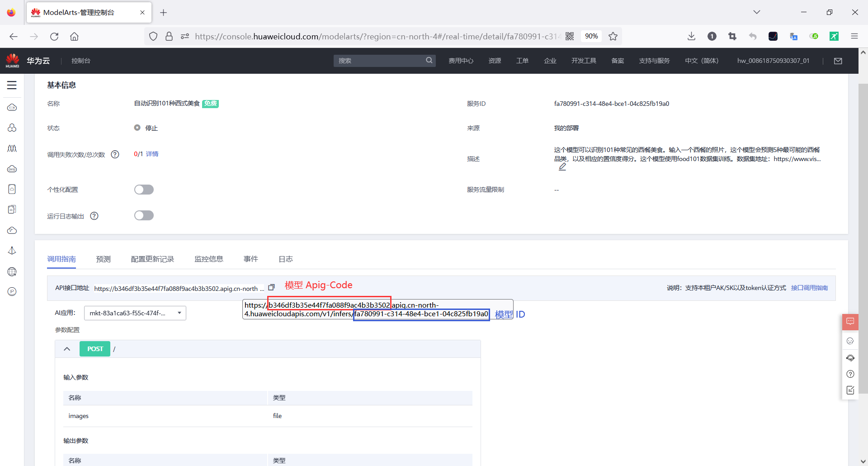The height and width of the screenshot is (466, 868).
Task: Click the help icon beside 调用失败次数/总次数
Action: pyautogui.click(x=115, y=154)
